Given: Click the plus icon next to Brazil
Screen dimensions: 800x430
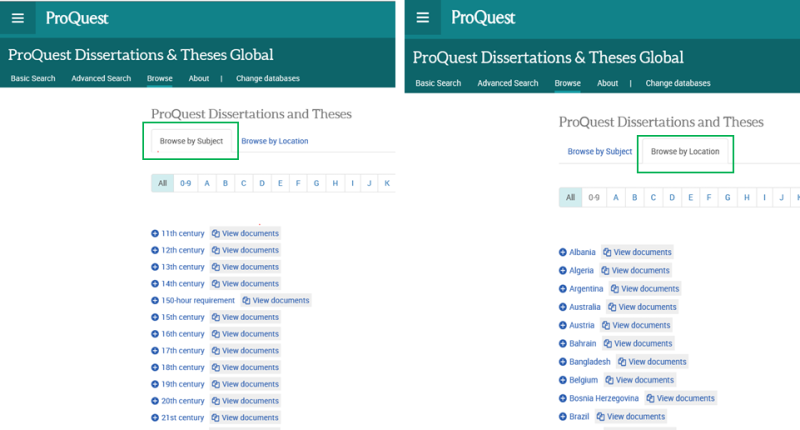Looking at the screenshot, I should pyautogui.click(x=563, y=416).
